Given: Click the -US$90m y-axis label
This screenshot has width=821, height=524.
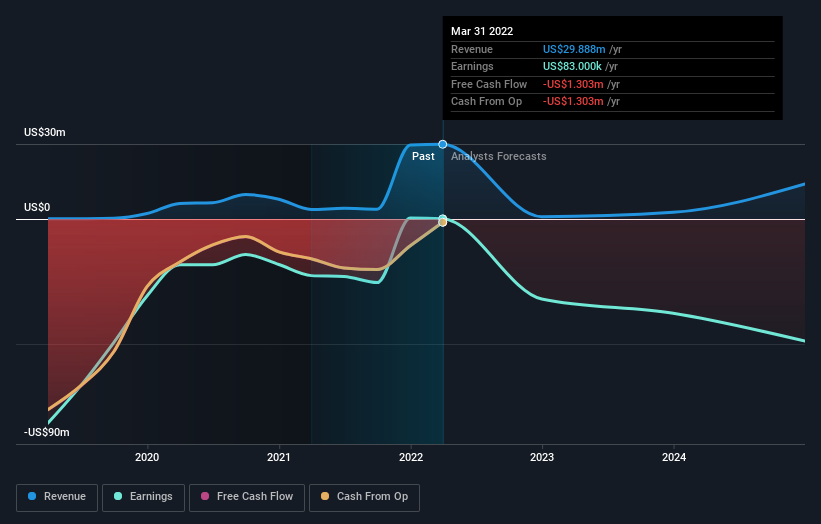Looking at the screenshot, I should (47, 432).
